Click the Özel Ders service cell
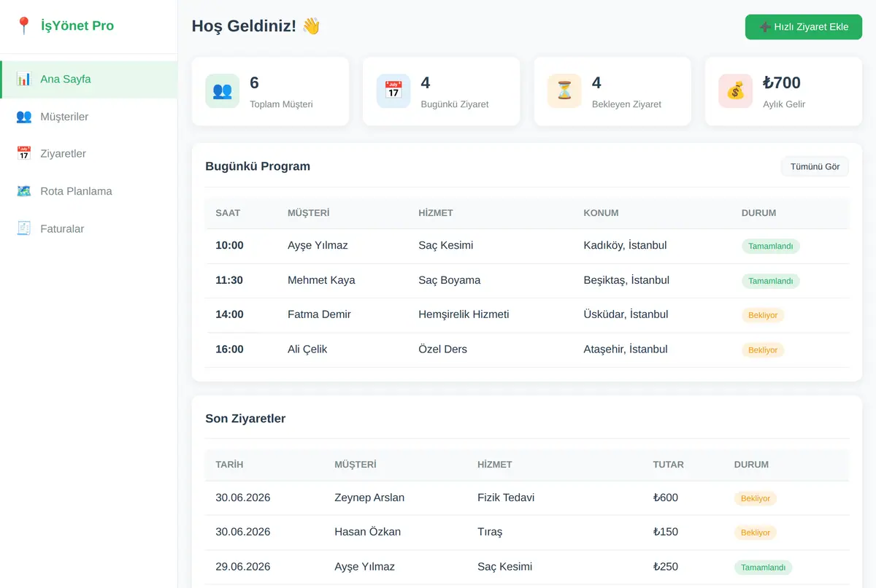The width and height of the screenshot is (876, 588). 442,349
